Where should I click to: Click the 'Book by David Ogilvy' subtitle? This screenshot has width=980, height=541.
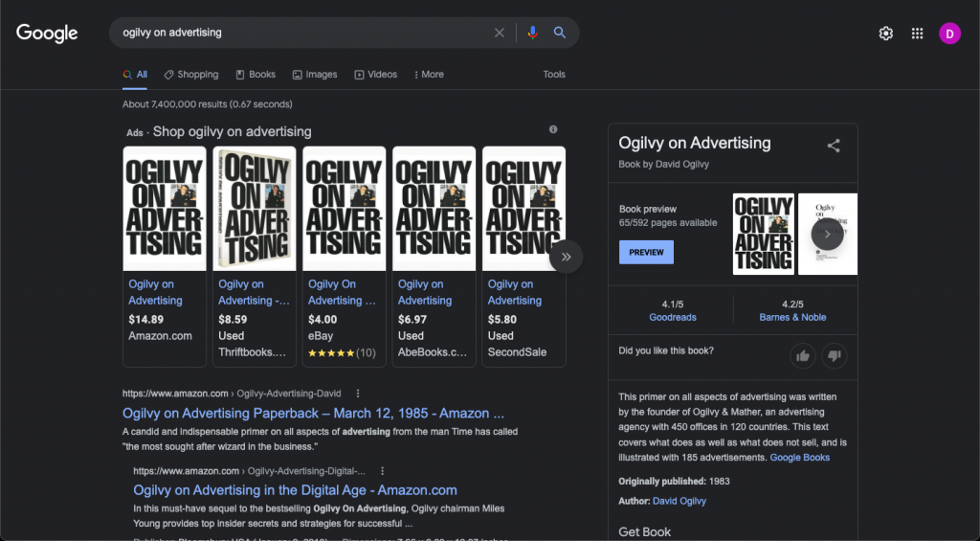tap(664, 164)
